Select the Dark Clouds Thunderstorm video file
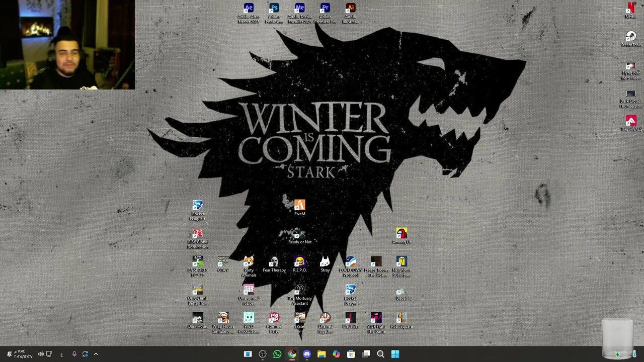 [630, 99]
